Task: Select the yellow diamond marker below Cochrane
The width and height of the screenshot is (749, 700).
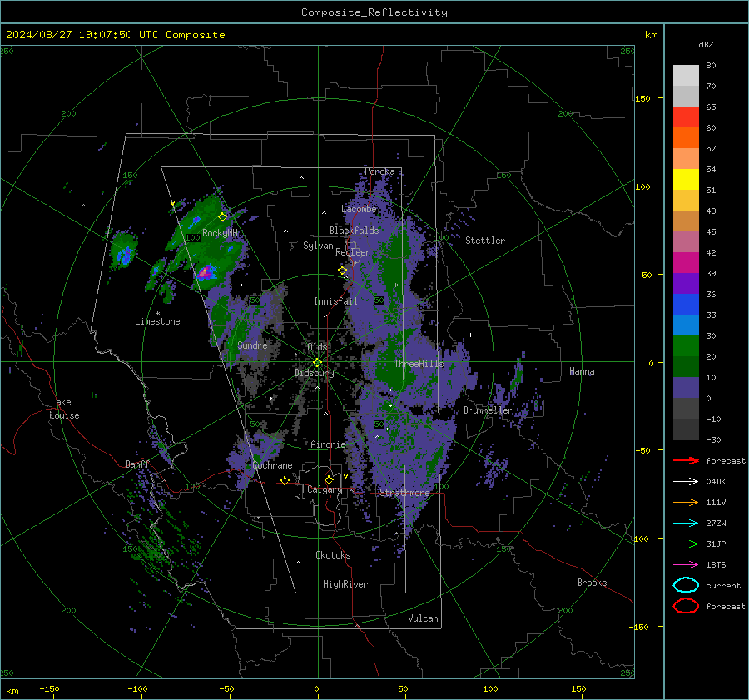Action: pyautogui.click(x=285, y=480)
